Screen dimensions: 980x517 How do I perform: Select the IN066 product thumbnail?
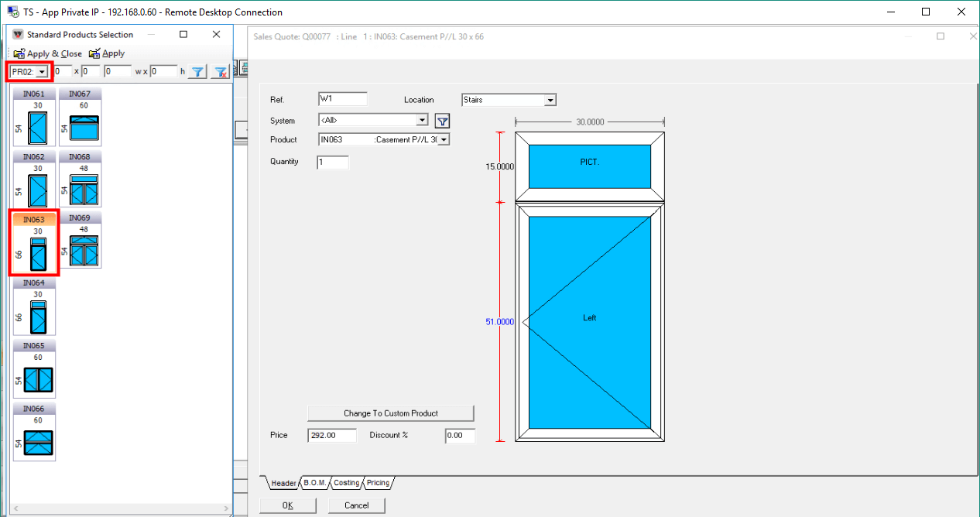tap(34, 432)
